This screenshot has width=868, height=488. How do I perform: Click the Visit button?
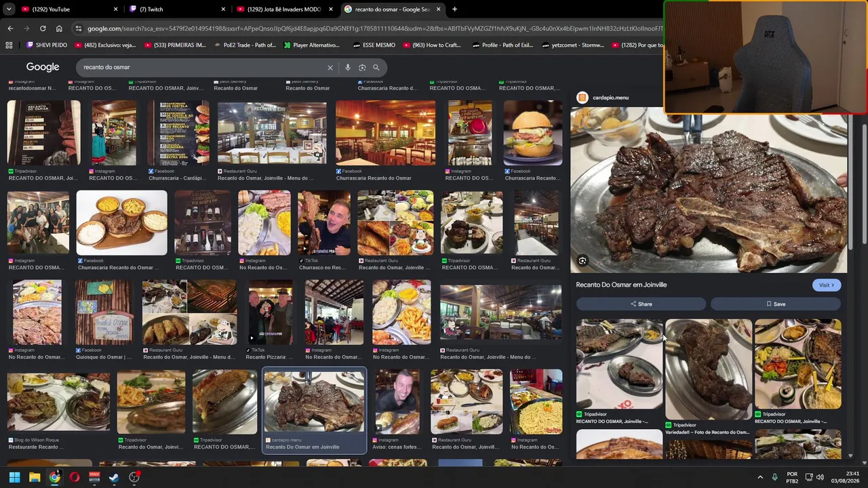click(x=827, y=285)
